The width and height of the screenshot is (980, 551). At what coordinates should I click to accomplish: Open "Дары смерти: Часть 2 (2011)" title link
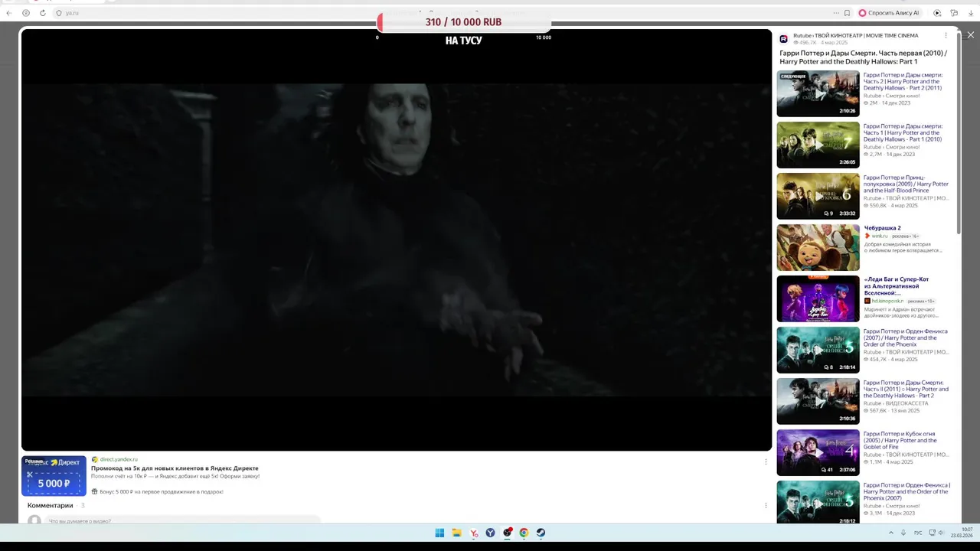903,82
